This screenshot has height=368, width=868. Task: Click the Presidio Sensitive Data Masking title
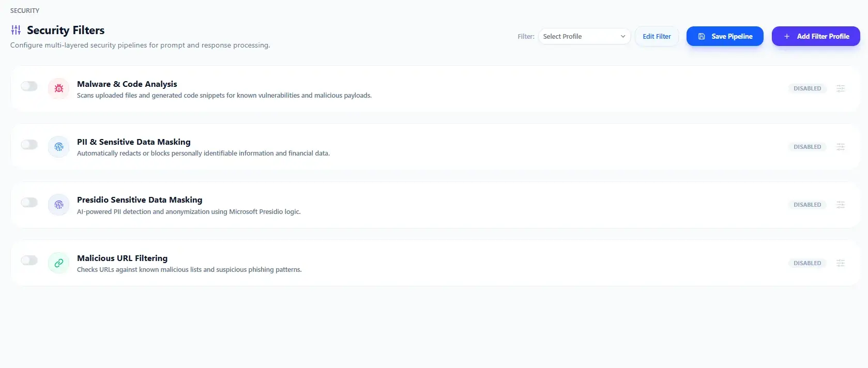(x=140, y=200)
